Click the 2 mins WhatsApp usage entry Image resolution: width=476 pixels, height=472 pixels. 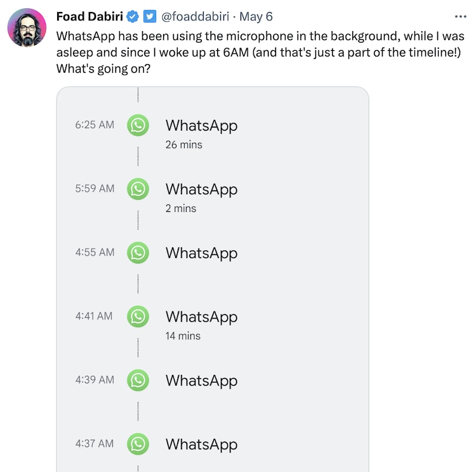coord(181,208)
